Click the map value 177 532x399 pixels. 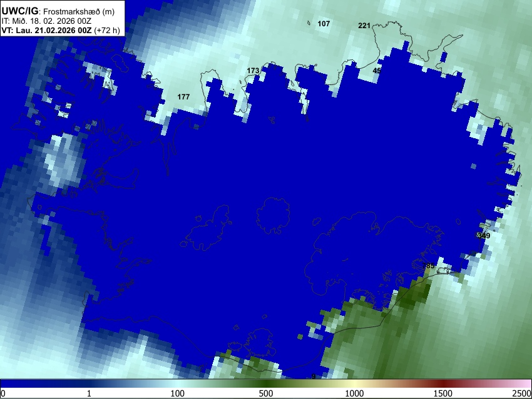click(183, 97)
